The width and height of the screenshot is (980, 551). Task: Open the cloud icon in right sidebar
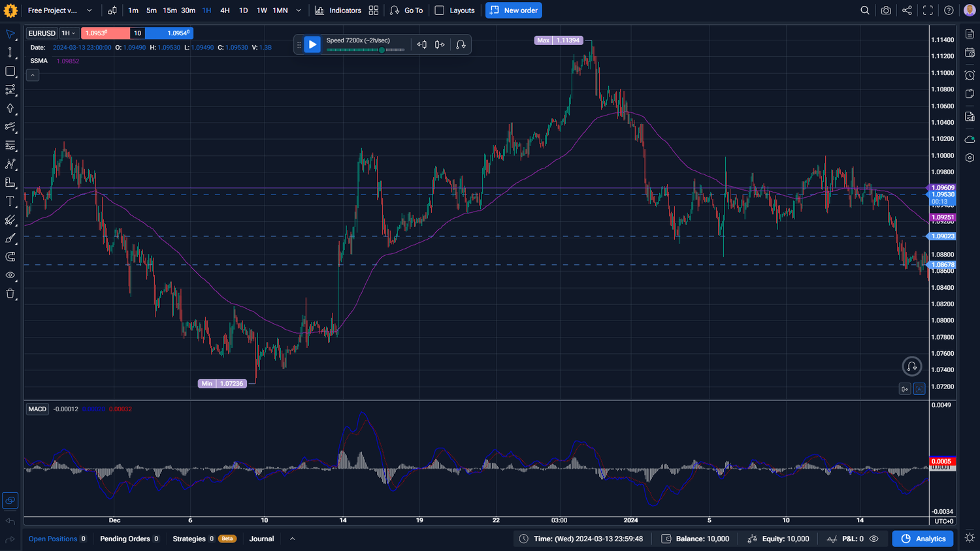(x=970, y=139)
